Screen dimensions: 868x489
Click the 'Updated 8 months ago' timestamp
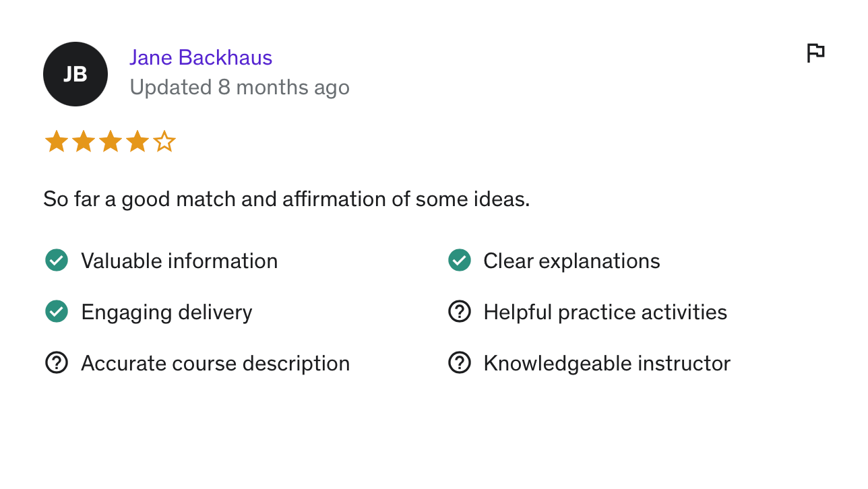point(239,88)
